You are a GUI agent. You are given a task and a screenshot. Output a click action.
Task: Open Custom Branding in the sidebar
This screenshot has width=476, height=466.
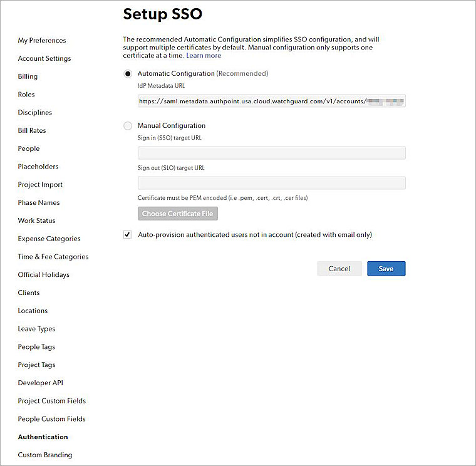tap(45, 455)
